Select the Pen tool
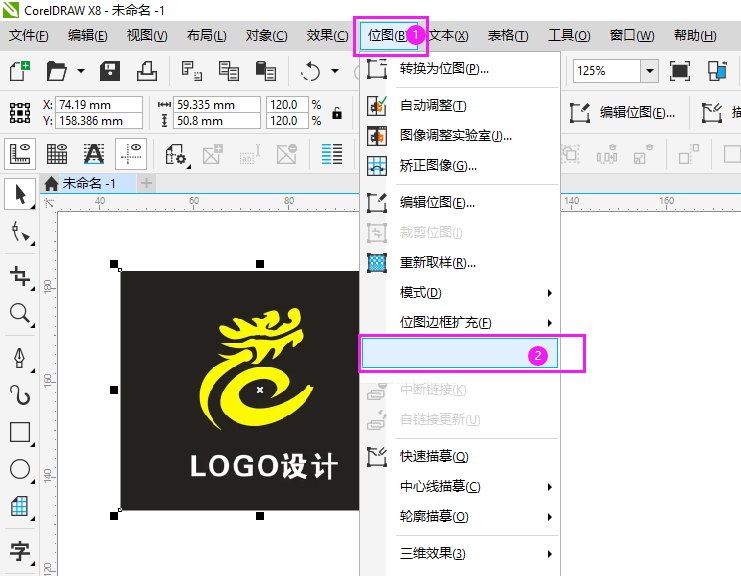The image size is (741, 576). click(x=20, y=358)
